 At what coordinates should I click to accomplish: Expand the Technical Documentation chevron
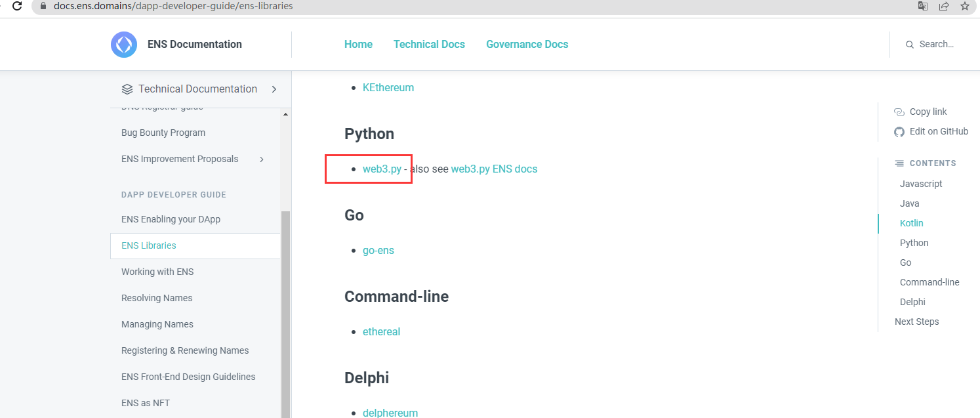coord(274,89)
